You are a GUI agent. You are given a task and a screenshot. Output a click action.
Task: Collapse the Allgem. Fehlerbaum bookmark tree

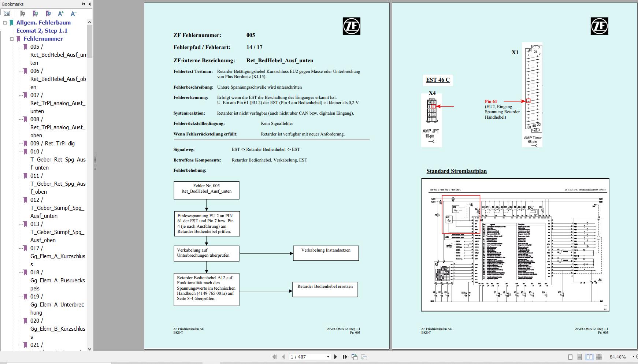pos(5,23)
